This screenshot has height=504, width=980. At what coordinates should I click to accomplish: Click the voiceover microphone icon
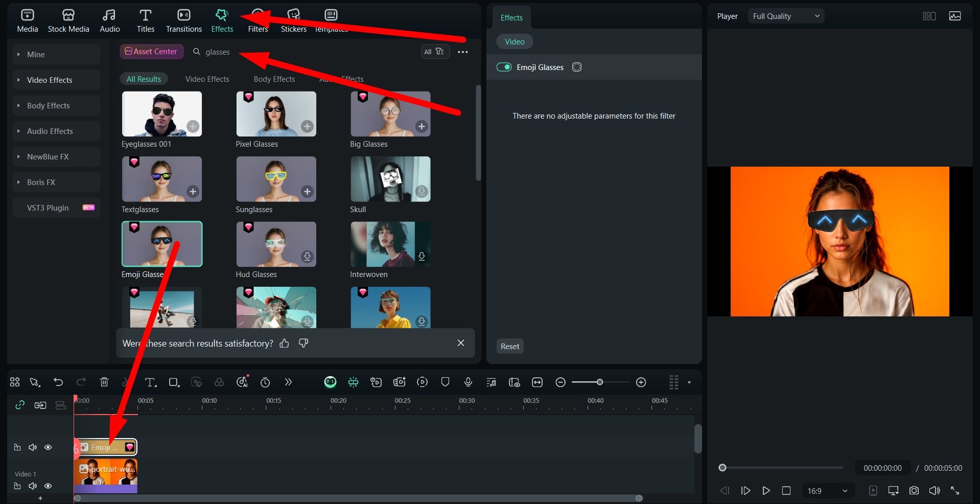coord(468,382)
